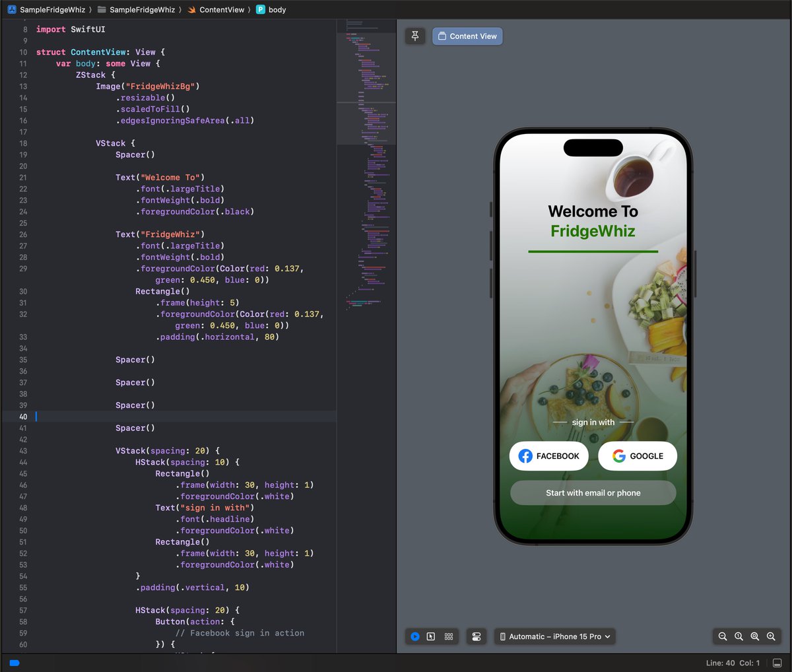Click "Welcome To" title in phone preview
The height and width of the screenshot is (672, 792).
click(x=593, y=211)
